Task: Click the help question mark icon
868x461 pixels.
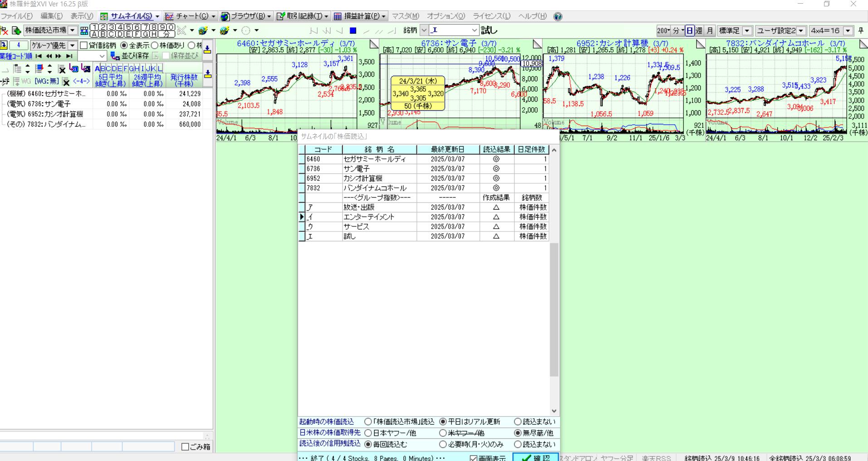Action: point(558,16)
